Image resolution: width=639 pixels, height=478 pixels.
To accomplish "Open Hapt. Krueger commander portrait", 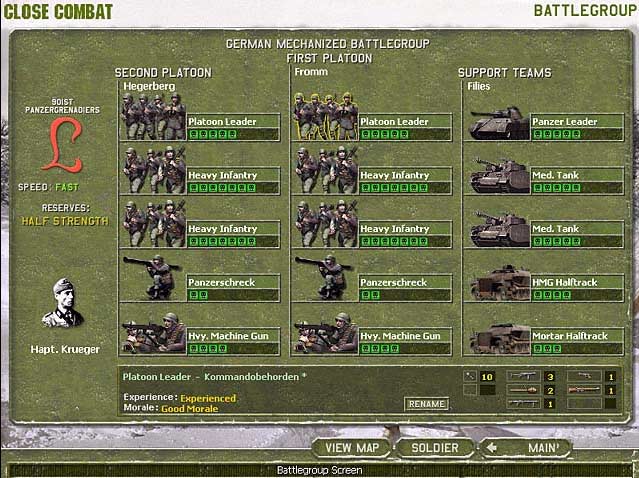I will [63, 305].
